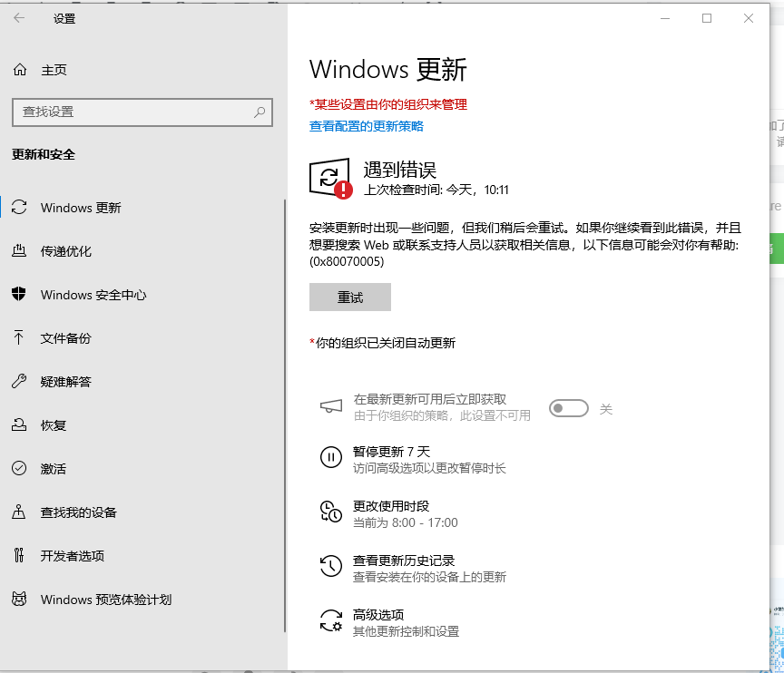The image size is (784, 673).
Task: Click 更新和安全 section heading
Action: (x=44, y=154)
